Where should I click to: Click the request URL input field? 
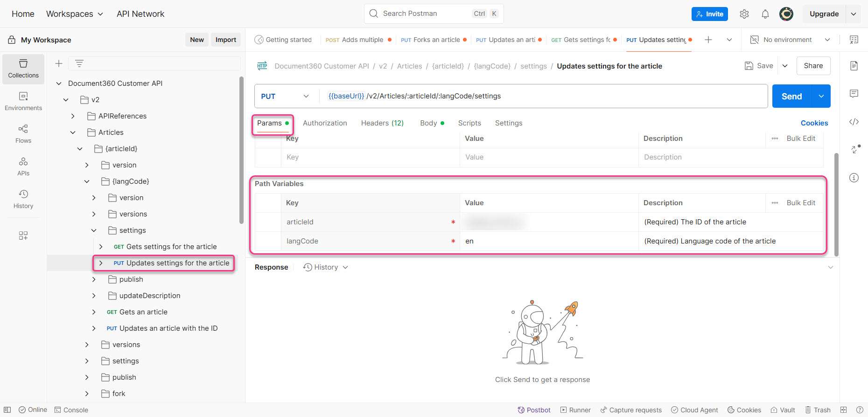544,96
